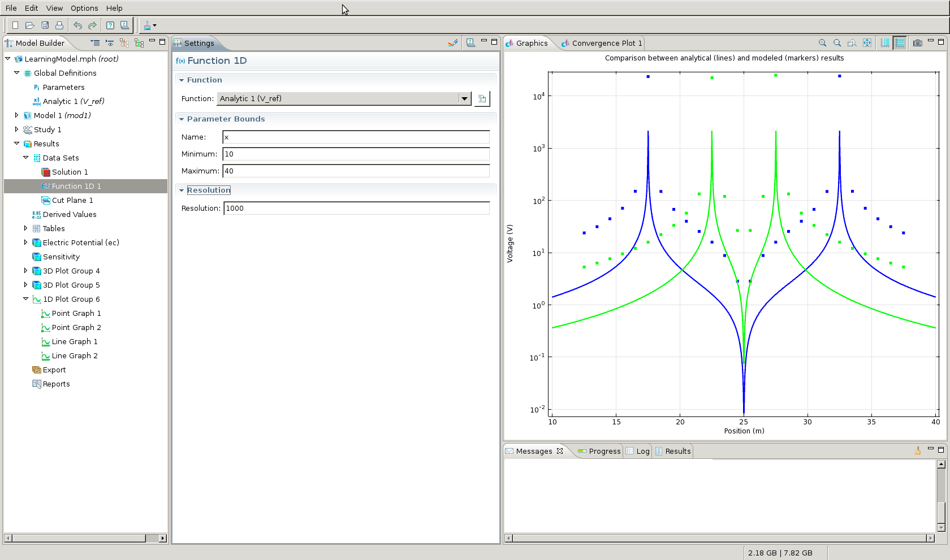Viewport: 950px width, 560px height.
Task: Open the Function combo box dropdown
Action: pyautogui.click(x=464, y=99)
